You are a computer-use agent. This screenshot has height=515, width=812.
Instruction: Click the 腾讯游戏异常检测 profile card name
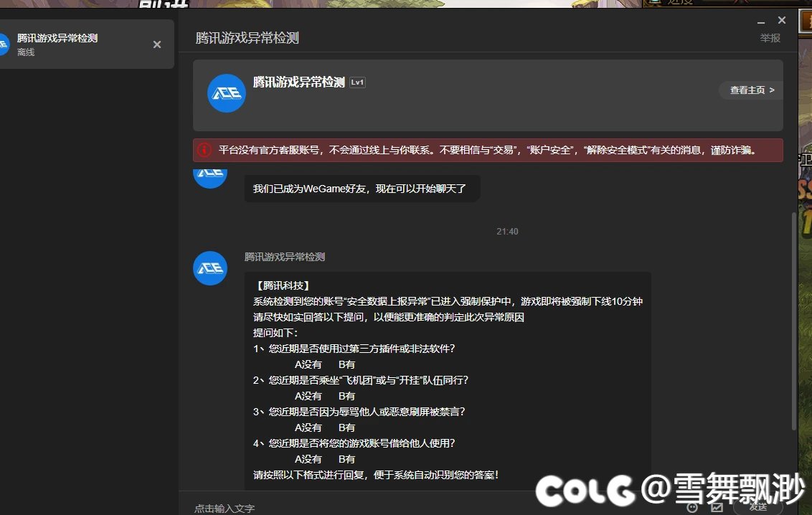pyautogui.click(x=299, y=82)
